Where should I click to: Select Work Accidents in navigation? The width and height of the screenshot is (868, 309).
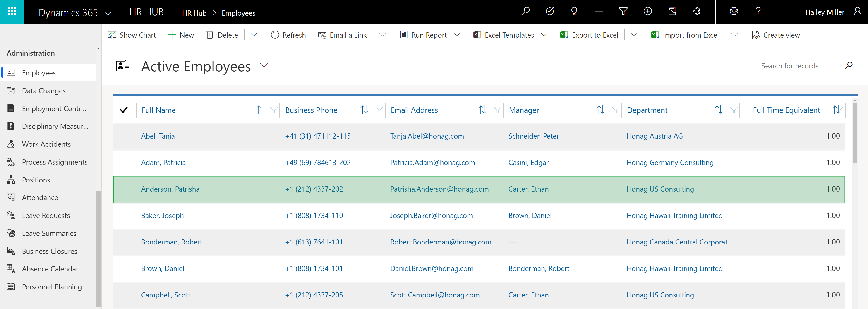click(46, 144)
